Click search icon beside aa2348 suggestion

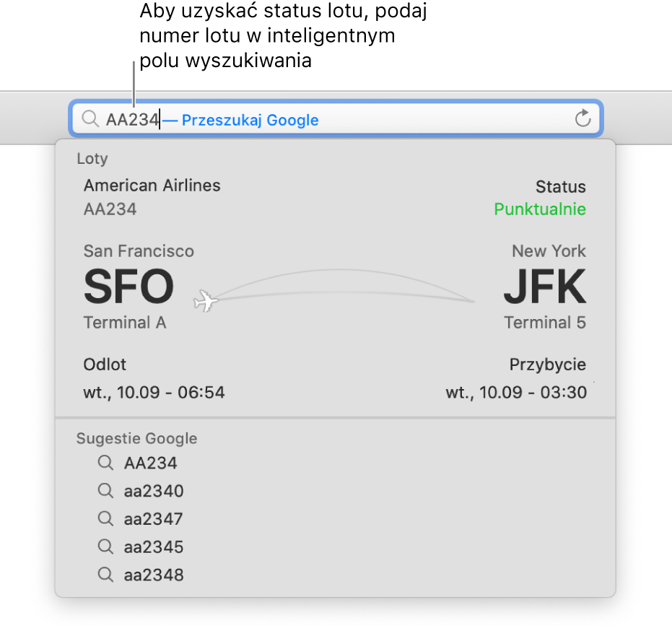(105, 575)
